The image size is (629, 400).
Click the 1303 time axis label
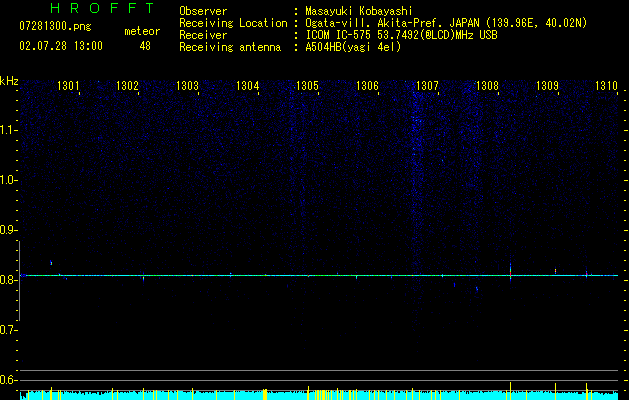[x=187, y=85]
